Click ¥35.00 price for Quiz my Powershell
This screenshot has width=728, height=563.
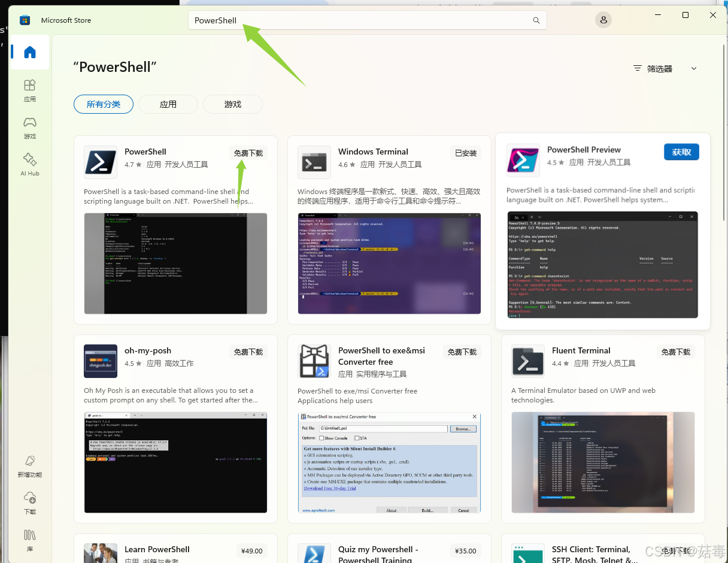point(466,551)
